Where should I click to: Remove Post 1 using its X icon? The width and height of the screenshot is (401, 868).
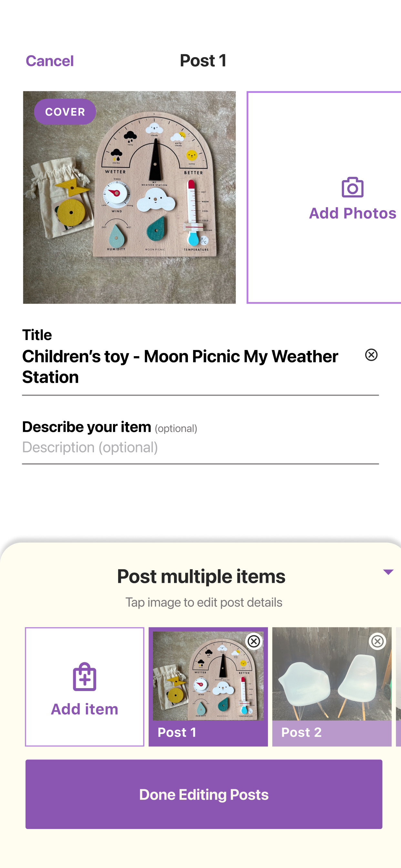pos(254,641)
